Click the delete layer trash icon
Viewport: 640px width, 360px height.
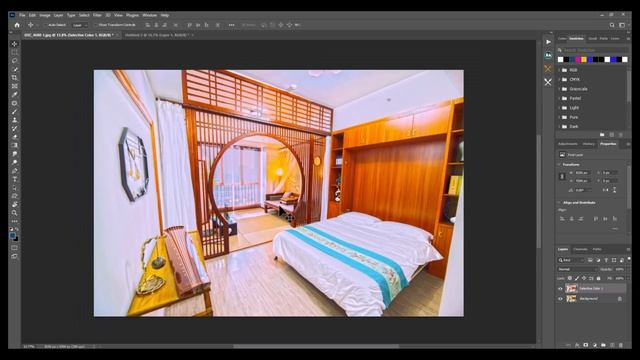[x=621, y=345]
